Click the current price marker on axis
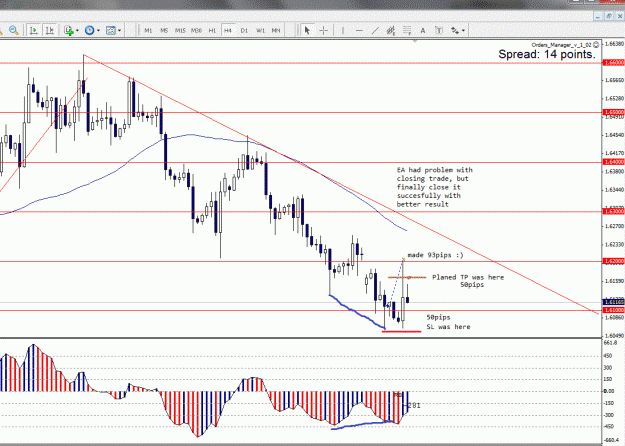This screenshot has width=625, height=446. 614,302
